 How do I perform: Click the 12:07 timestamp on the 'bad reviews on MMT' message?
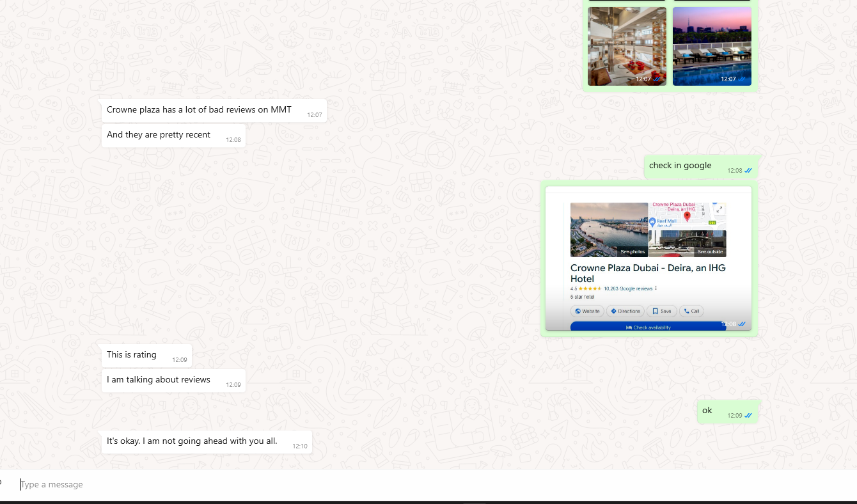[x=315, y=115]
